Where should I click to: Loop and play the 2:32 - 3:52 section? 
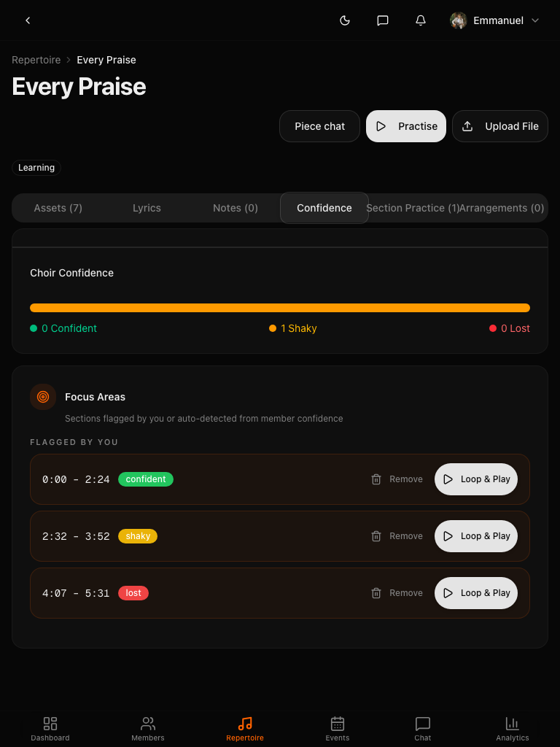click(x=476, y=536)
